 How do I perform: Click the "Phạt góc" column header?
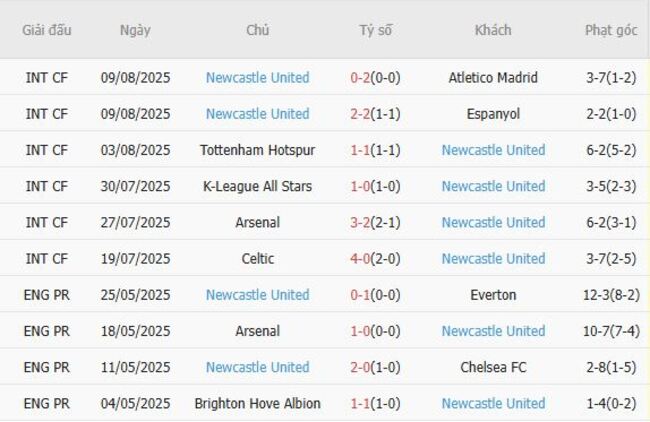[x=611, y=30]
